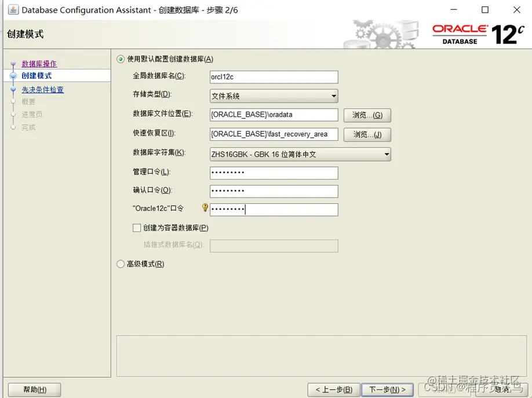This screenshot has width=532, height=398.
Task: Focus 全局数据库名 field with orcl12c
Action: point(274,77)
